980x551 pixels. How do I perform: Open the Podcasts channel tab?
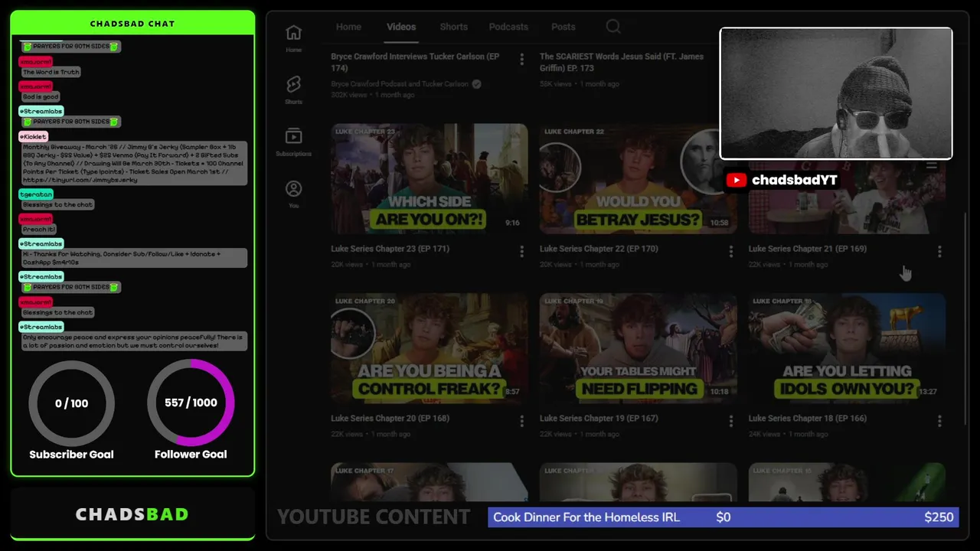(x=508, y=27)
